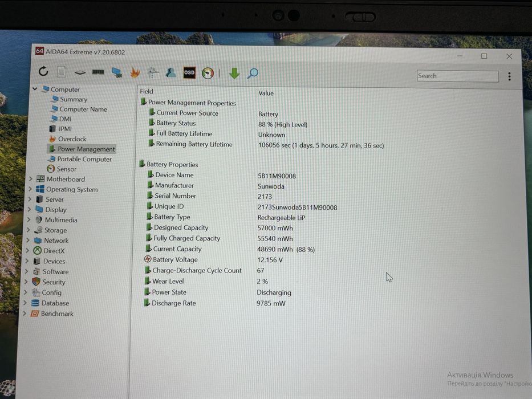Expand the Multimedia tree node
Image resolution: width=532 pixels, height=399 pixels.
[29, 219]
